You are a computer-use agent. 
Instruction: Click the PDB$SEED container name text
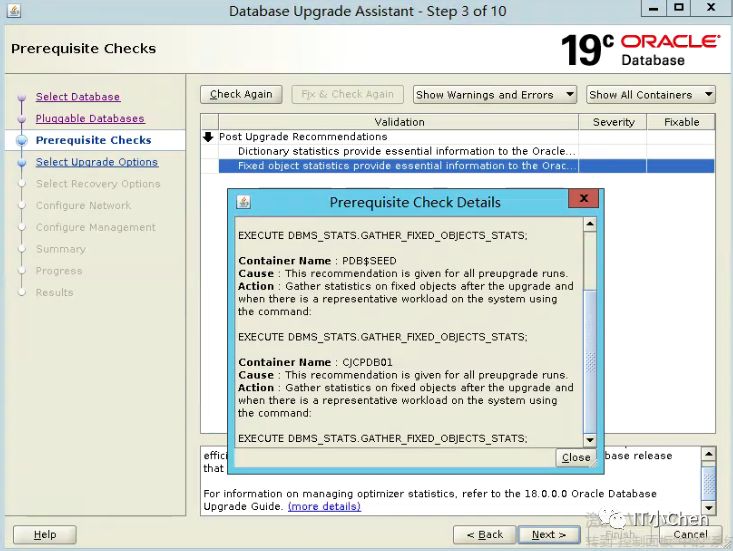[x=369, y=261]
